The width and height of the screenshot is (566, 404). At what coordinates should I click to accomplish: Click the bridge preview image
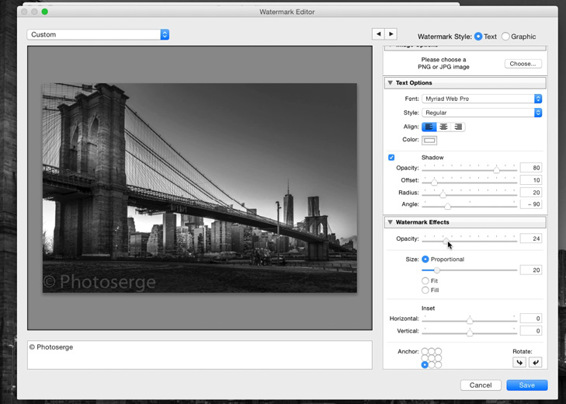[x=200, y=188]
